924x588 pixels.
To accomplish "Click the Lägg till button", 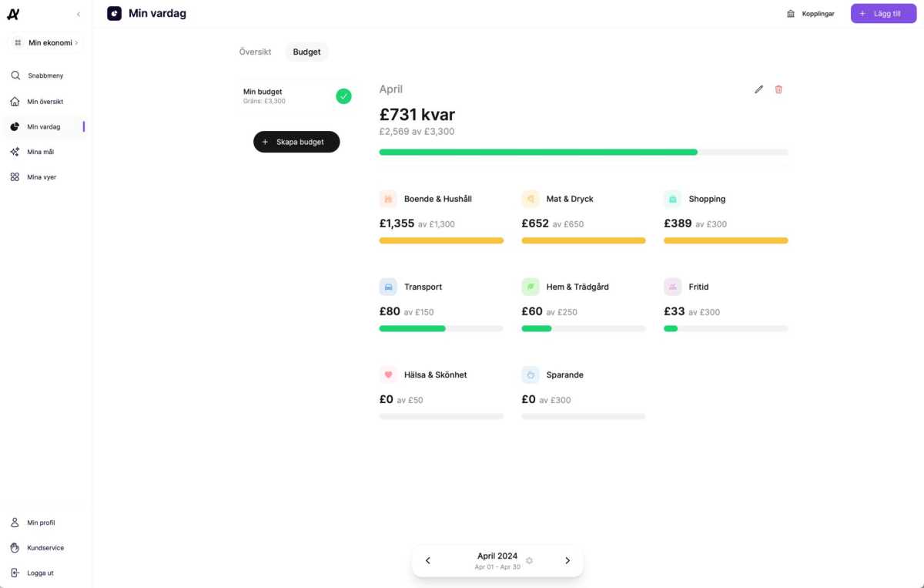I will click(882, 13).
